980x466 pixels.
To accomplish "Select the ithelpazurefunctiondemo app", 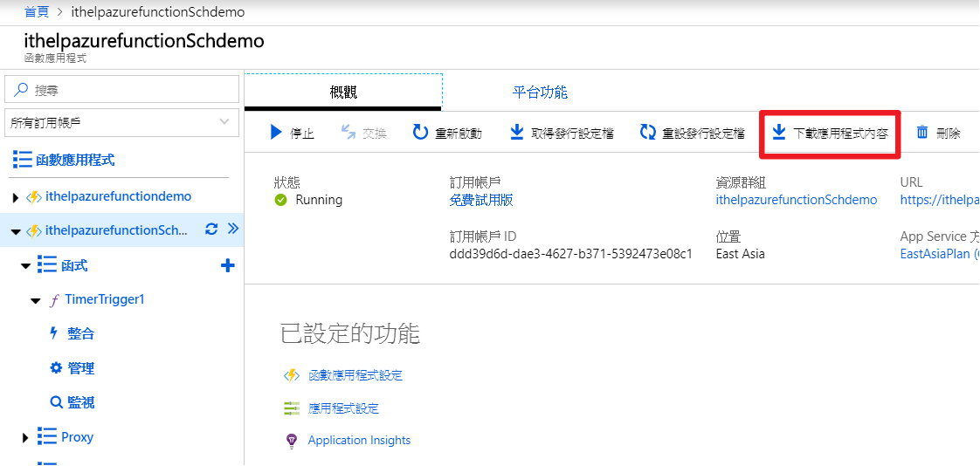I will click(118, 196).
